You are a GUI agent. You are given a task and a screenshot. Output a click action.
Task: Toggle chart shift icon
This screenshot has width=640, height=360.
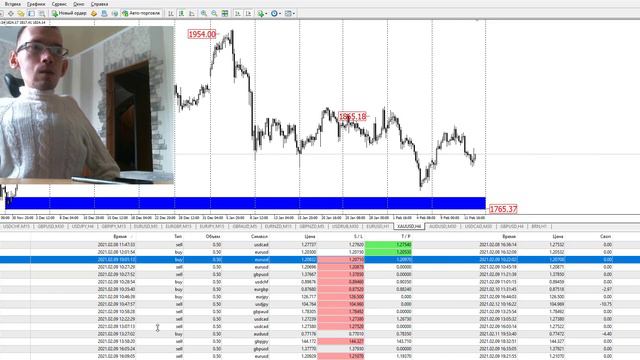click(248, 13)
